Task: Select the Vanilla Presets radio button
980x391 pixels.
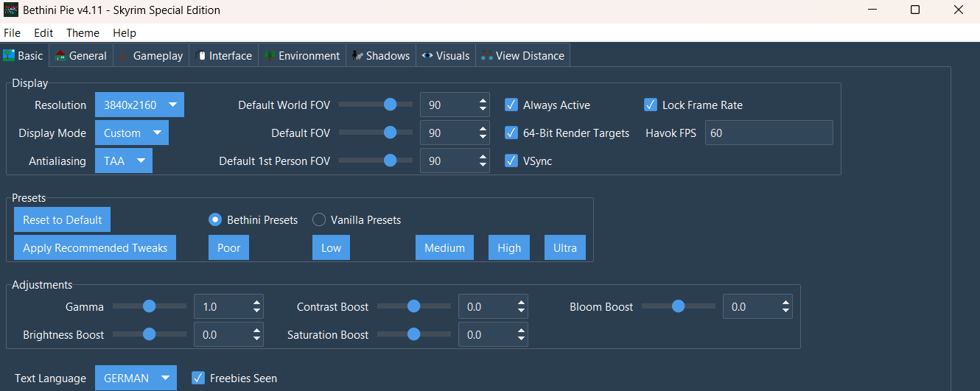Action: point(319,219)
